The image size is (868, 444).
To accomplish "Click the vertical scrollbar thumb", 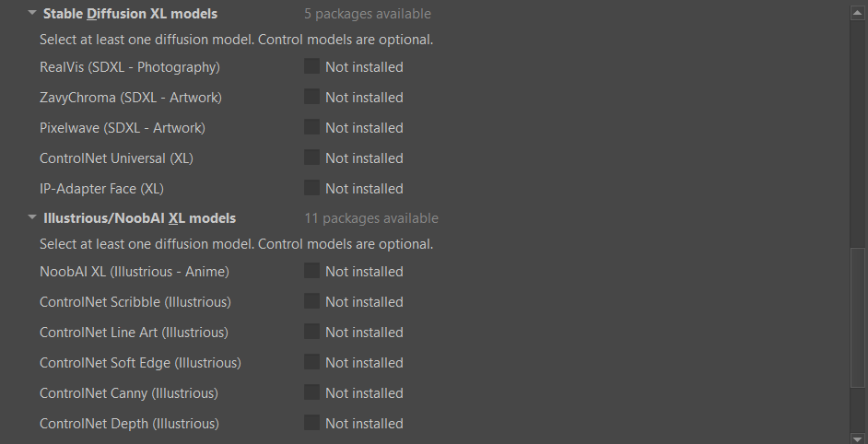I will coord(858,318).
